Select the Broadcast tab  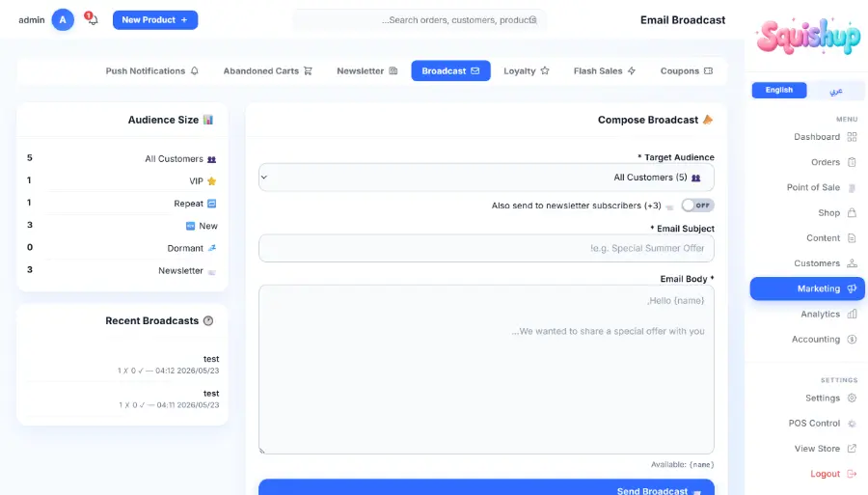(x=450, y=70)
